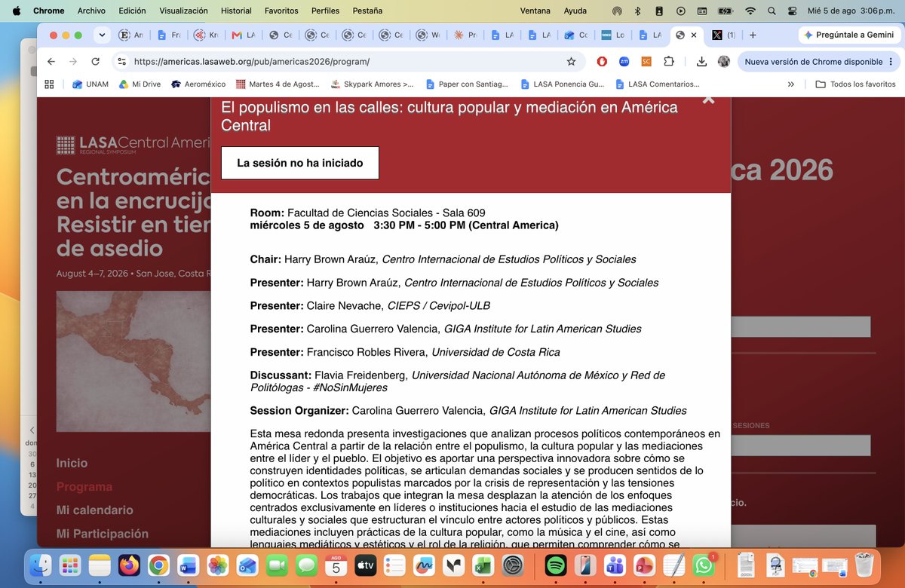Click the Zoom extension icon
This screenshot has width=905, height=588.
tap(624, 62)
